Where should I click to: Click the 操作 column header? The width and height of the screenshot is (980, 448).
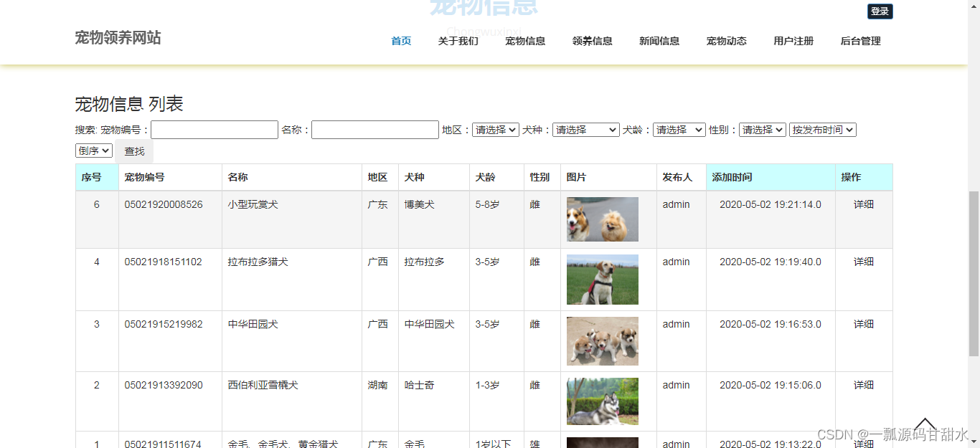[x=864, y=177]
